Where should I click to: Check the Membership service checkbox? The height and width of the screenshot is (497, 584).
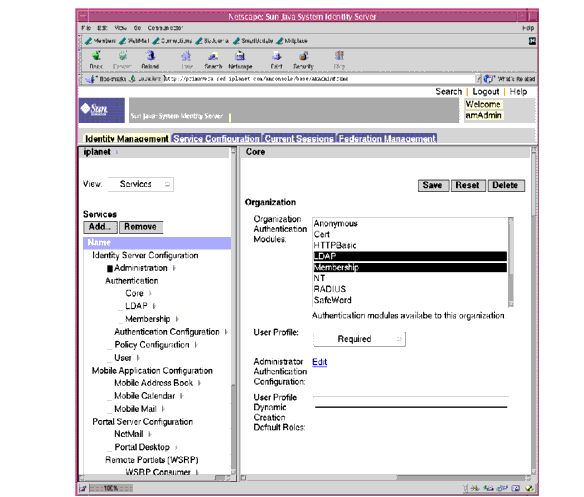(x=120, y=320)
